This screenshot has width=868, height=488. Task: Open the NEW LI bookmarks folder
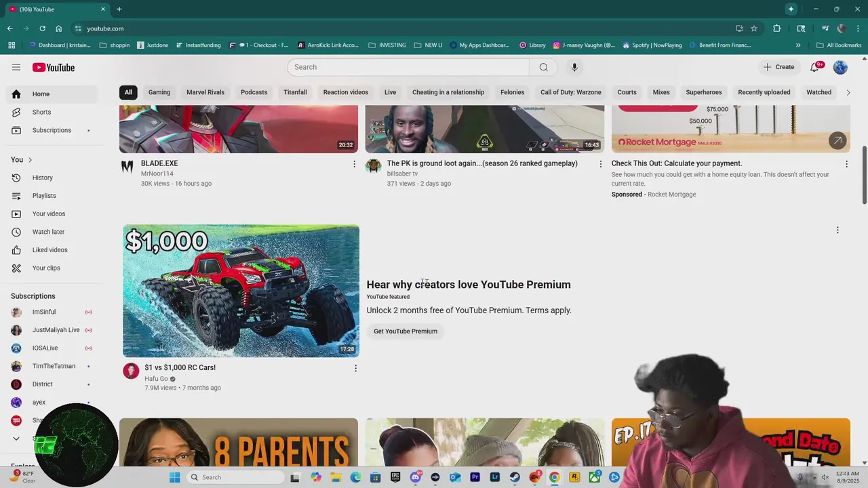428,45
